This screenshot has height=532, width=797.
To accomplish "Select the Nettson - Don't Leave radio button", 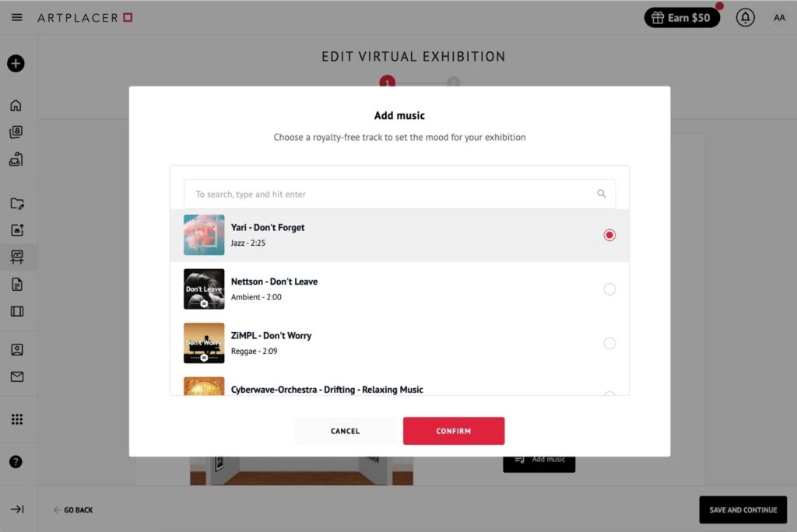I will (609, 289).
